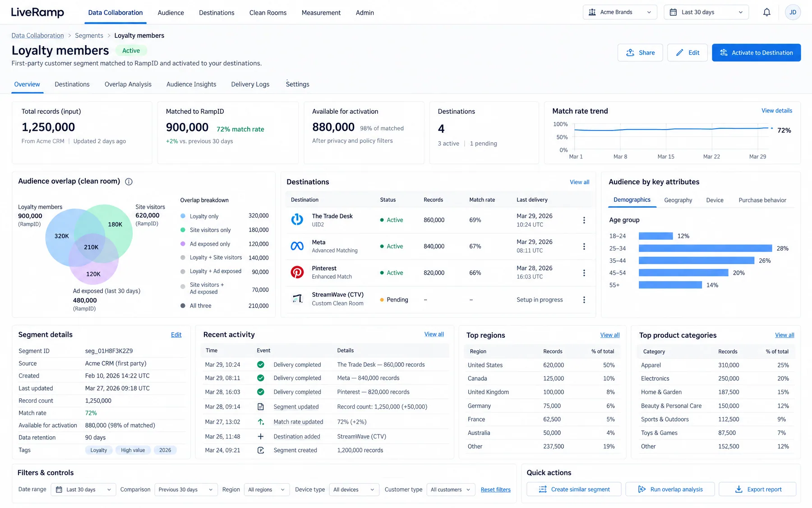Click the Data Collaboration breadcrumb link

coord(37,35)
